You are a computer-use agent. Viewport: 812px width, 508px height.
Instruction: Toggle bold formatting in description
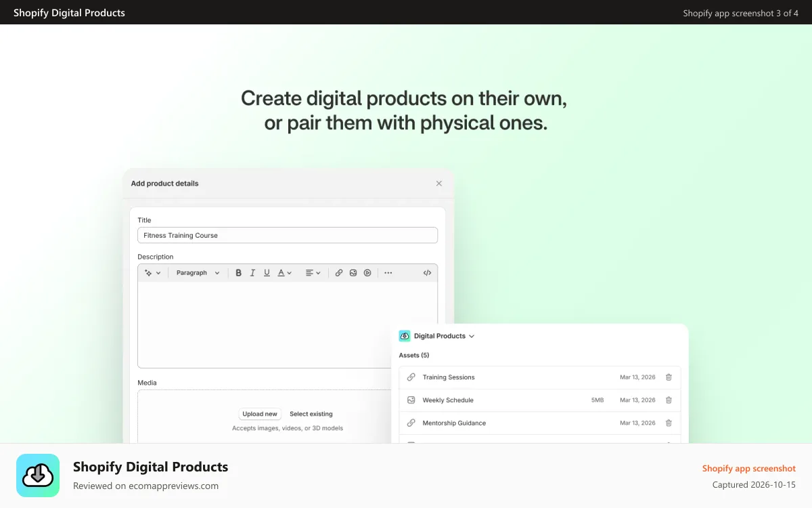click(x=238, y=273)
